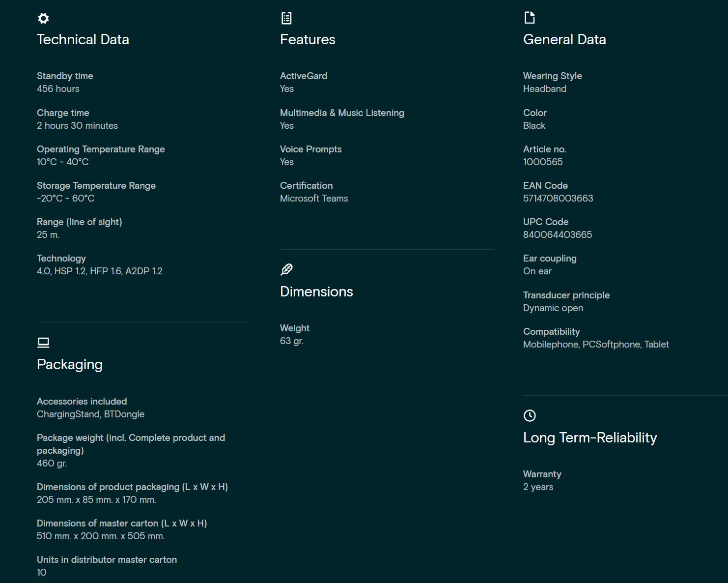Click the Multimedia & Music Listening label

(342, 113)
